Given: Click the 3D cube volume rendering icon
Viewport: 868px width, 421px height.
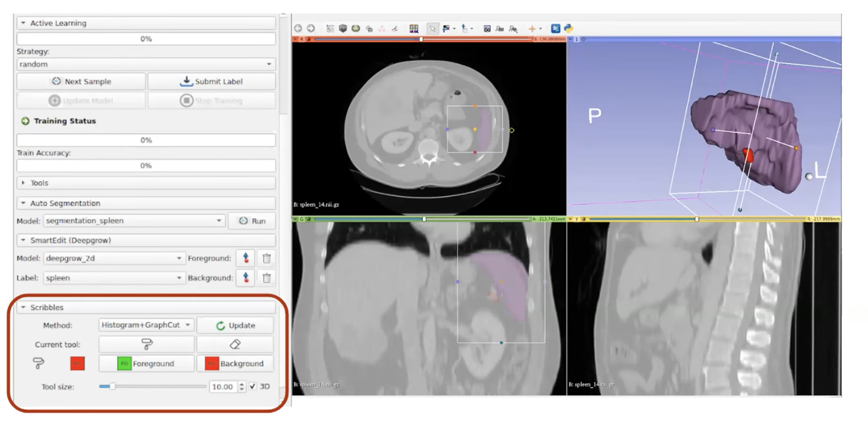Looking at the screenshot, I should [343, 28].
